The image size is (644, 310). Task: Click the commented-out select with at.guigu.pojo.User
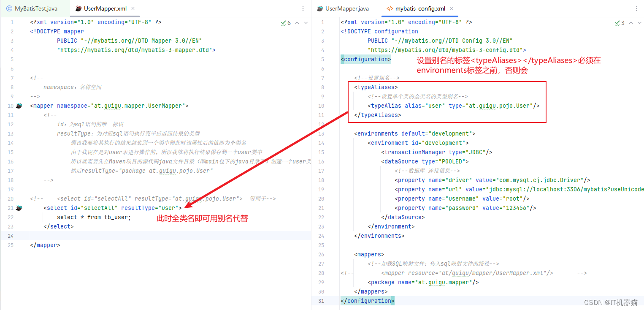(153, 199)
